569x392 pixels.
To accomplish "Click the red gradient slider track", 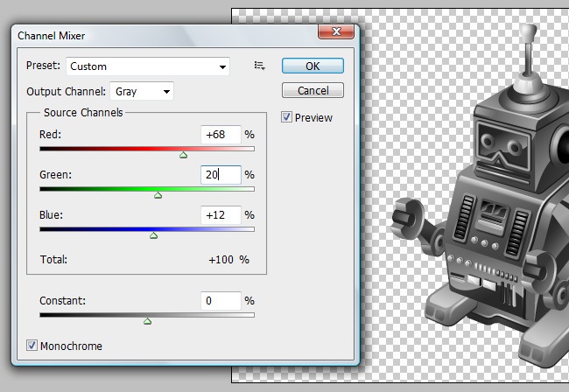I will 105,149.
